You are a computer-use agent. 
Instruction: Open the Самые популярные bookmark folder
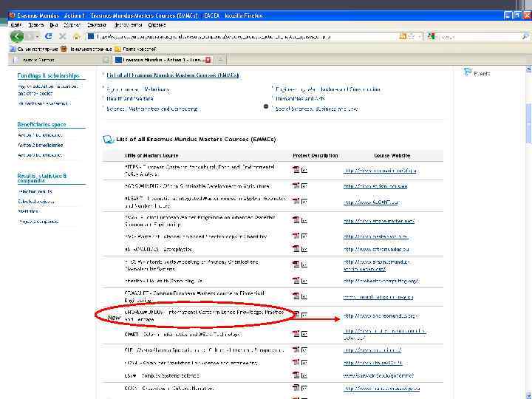point(34,50)
